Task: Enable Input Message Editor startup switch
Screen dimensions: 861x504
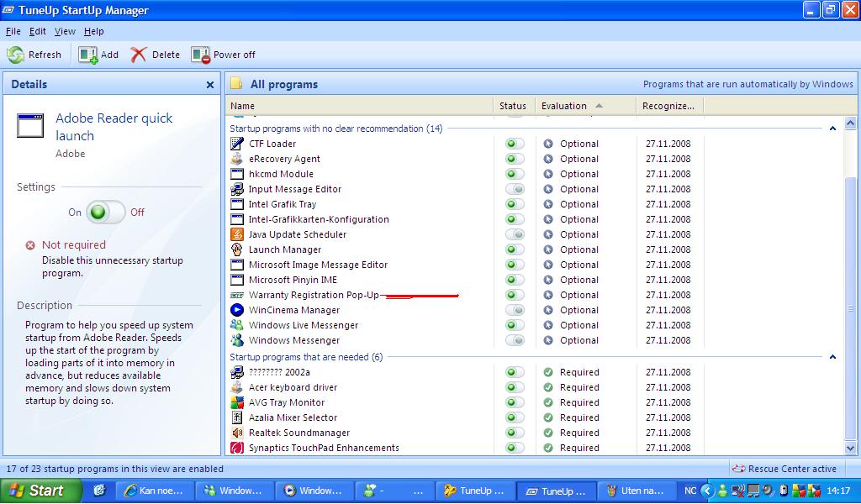Action: (515, 189)
